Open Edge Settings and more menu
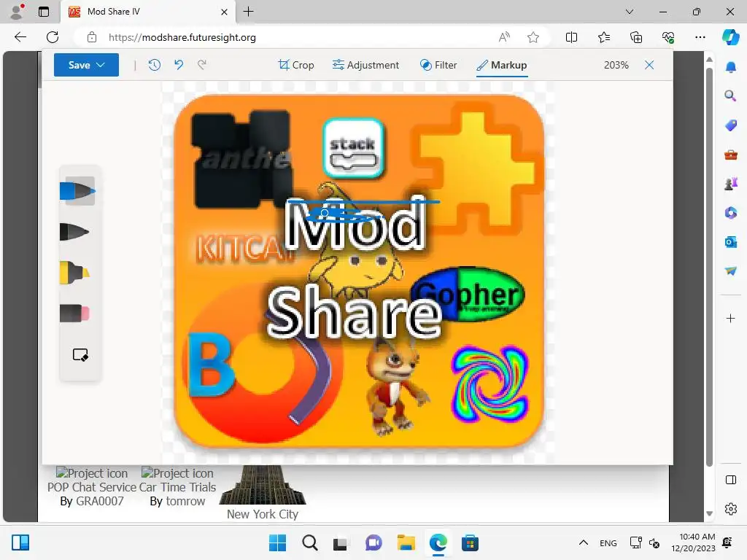Image resolution: width=747 pixels, height=560 pixels. pyautogui.click(x=700, y=37)
